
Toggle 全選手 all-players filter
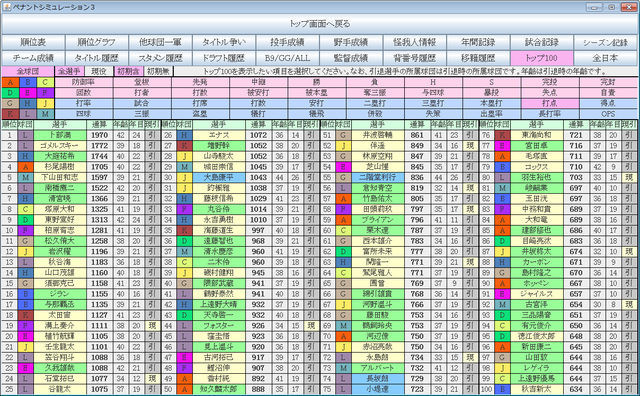click(70, 71)
